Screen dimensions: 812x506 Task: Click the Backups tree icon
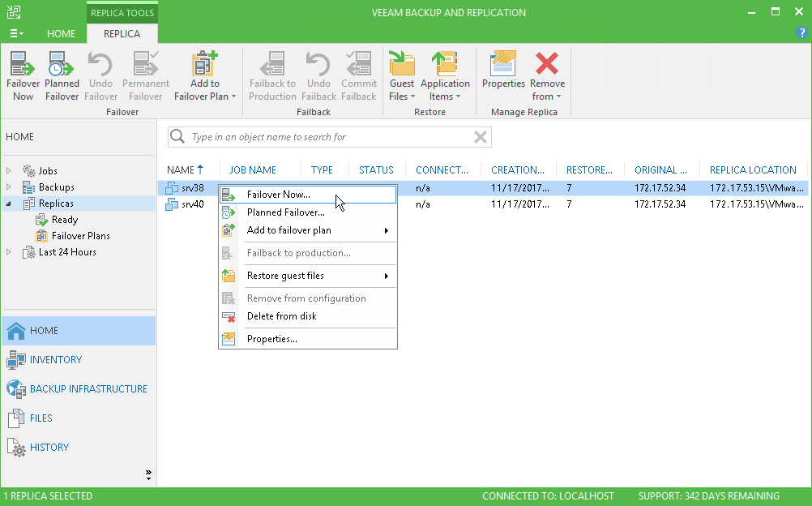[x=29, y=187]
